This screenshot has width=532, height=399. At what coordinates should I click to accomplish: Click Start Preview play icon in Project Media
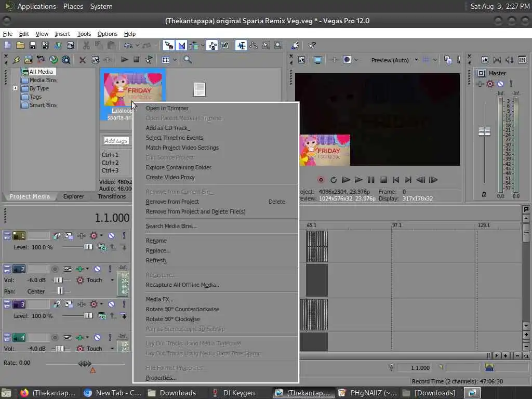124,60
